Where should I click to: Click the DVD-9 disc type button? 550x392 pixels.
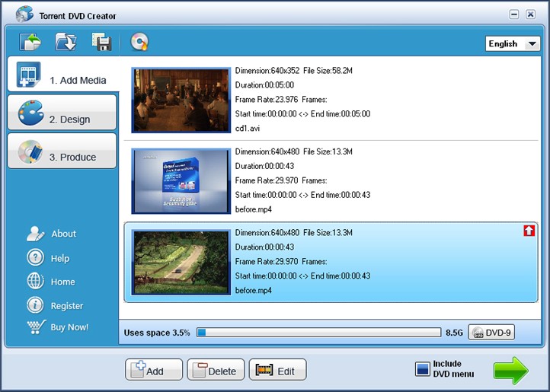coord(491,332)
